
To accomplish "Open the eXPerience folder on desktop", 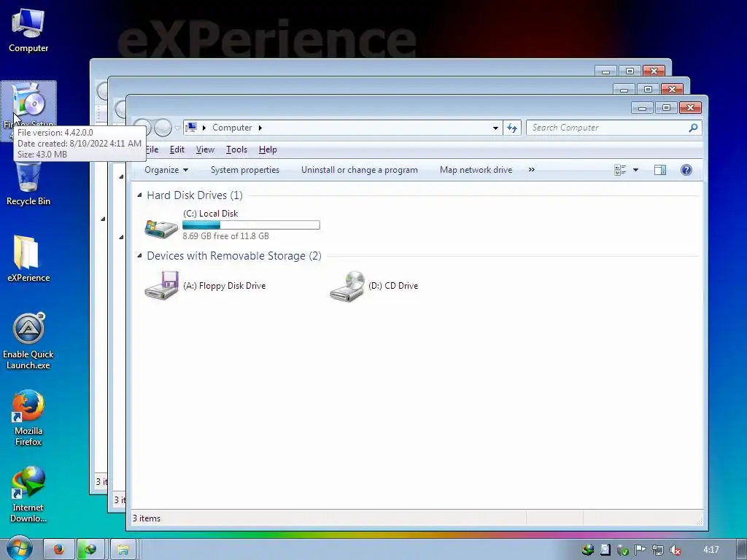I will click(28, 259).
